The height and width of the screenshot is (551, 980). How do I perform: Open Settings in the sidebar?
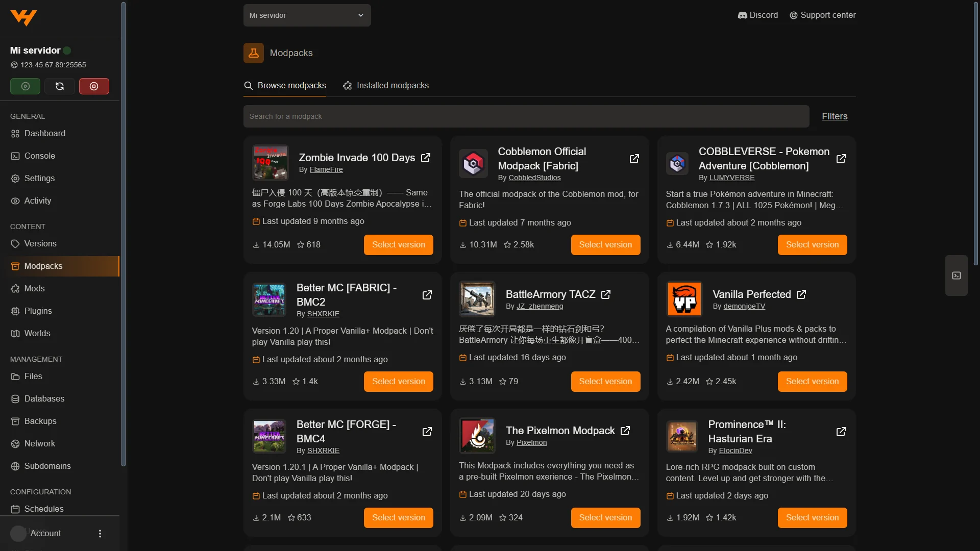pos(60,179)
